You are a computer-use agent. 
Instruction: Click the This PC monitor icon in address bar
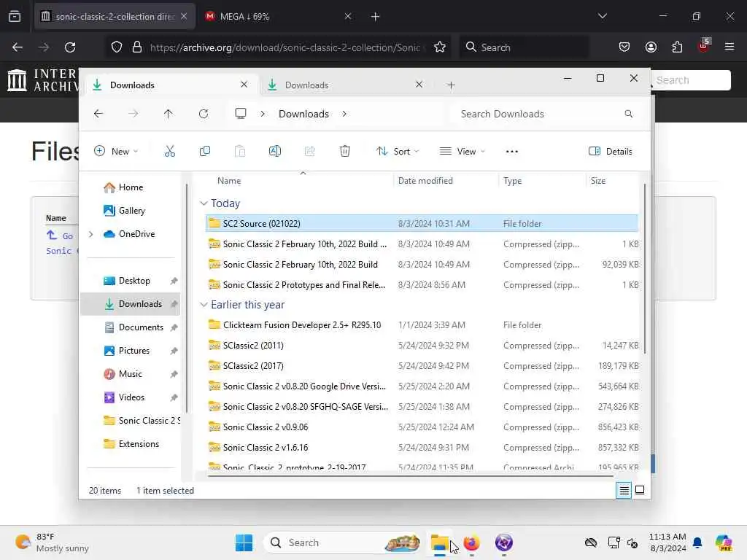241,113
